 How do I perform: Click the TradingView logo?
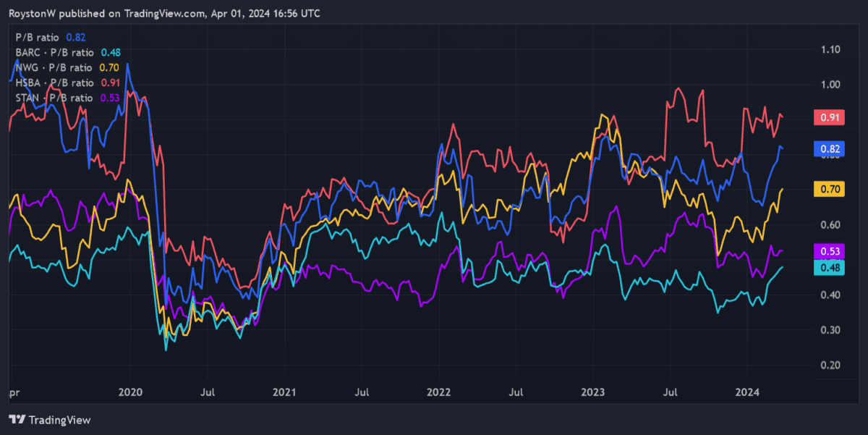pos(49,420)
